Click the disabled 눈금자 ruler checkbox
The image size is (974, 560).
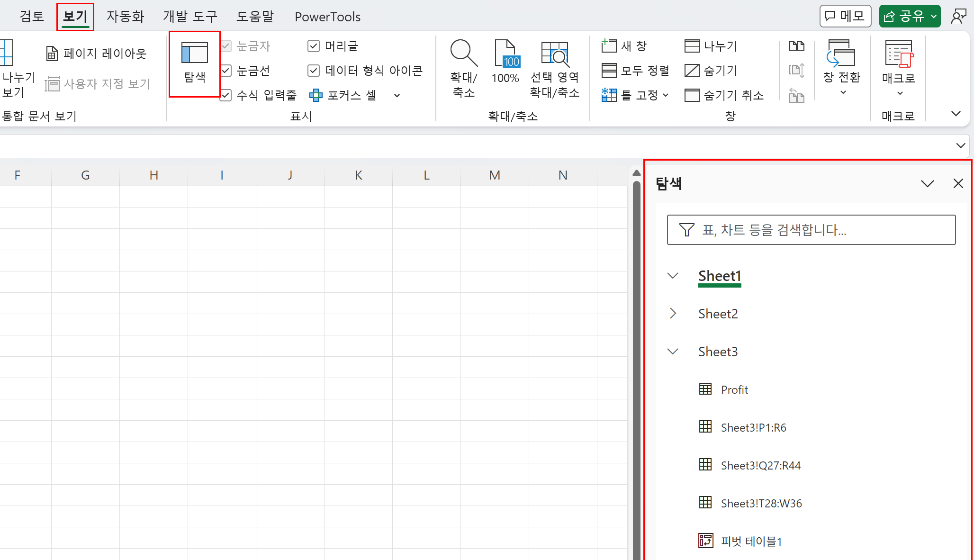coord(226,46)
